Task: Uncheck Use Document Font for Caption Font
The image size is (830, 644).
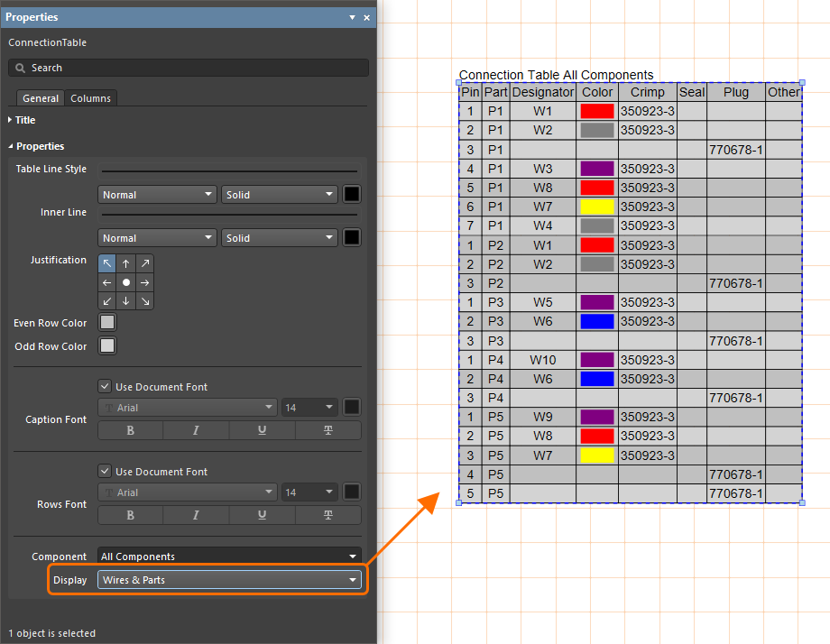Action: tap(106, 387)
